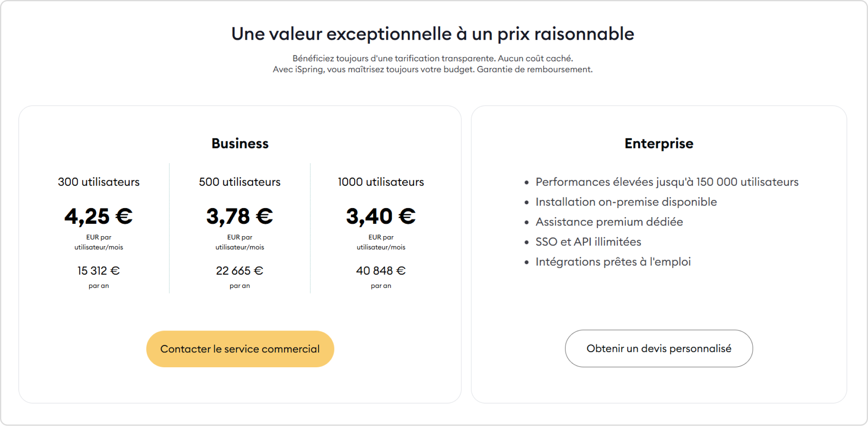Click the 3,40 € price label

(380, 215)
